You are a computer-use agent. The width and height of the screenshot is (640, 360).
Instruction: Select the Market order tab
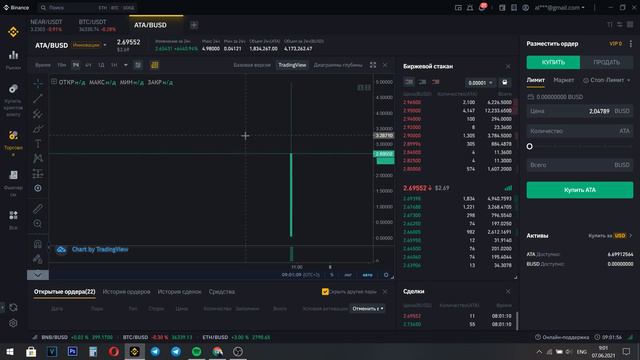(x=564, y=80)
